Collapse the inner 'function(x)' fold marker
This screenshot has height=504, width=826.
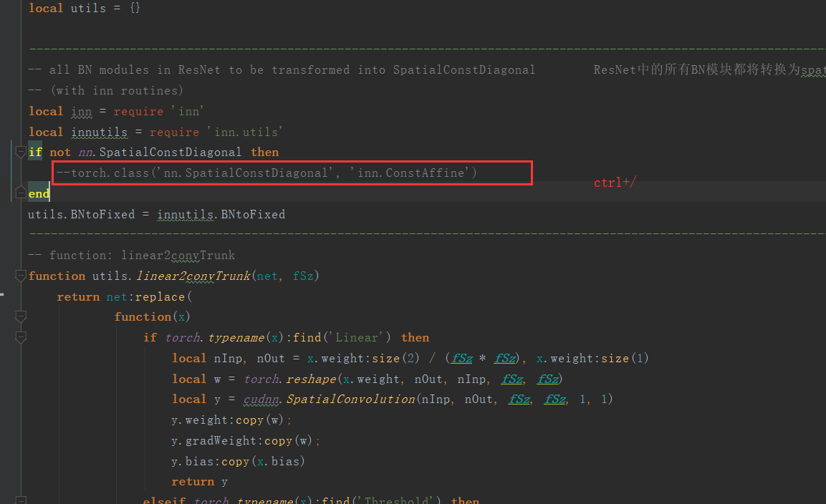click(21, 316)
